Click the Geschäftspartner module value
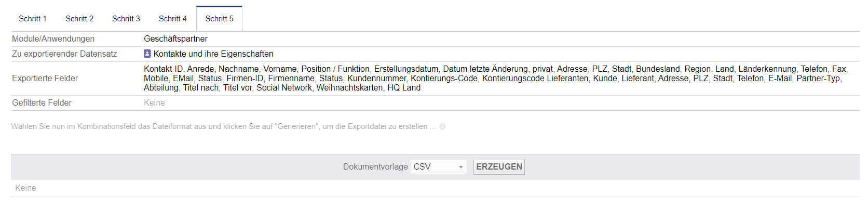Screen dimensions: 868x206 [x=175, y=39]
